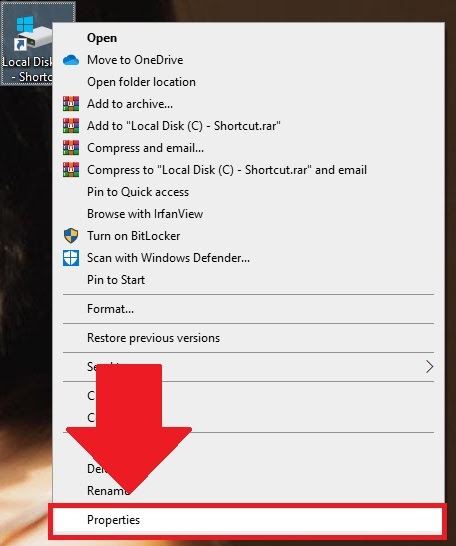This screenshot has height=546, width=456.
Task: Select Scan with Windows Defender...
Action: coord(249,258)
